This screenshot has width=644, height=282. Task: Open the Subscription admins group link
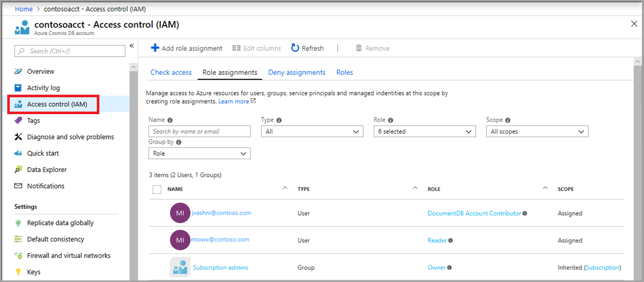click(x=221, y=268)
